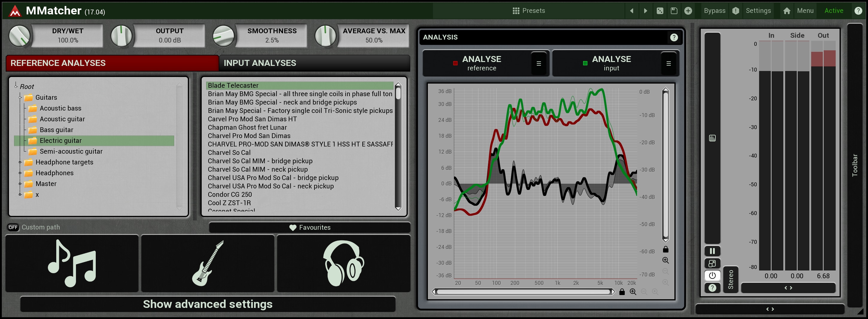
Task: Toggle the meter power button
Action: (x=712, y=276)
